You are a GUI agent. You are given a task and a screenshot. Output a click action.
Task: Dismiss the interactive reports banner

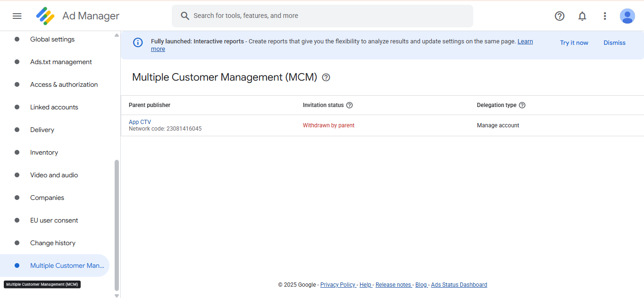(x=614, y=42)
